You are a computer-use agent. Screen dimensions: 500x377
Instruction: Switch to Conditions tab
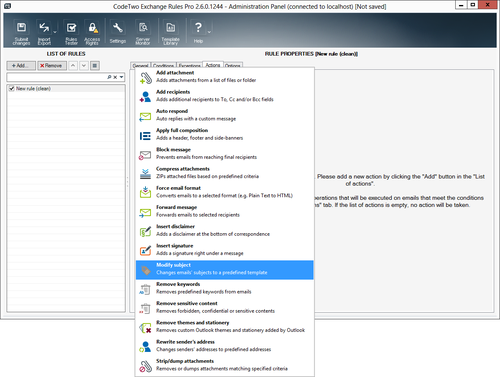(x=163, y=66)
